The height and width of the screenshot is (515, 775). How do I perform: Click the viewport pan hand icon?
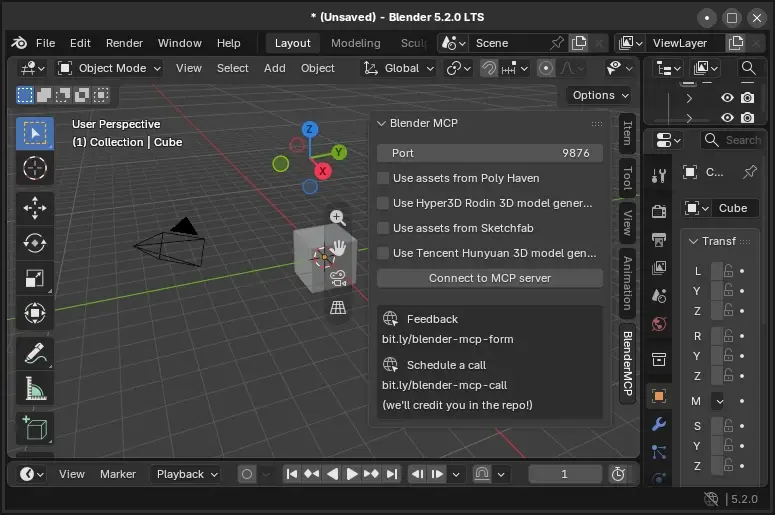(338, 247)
